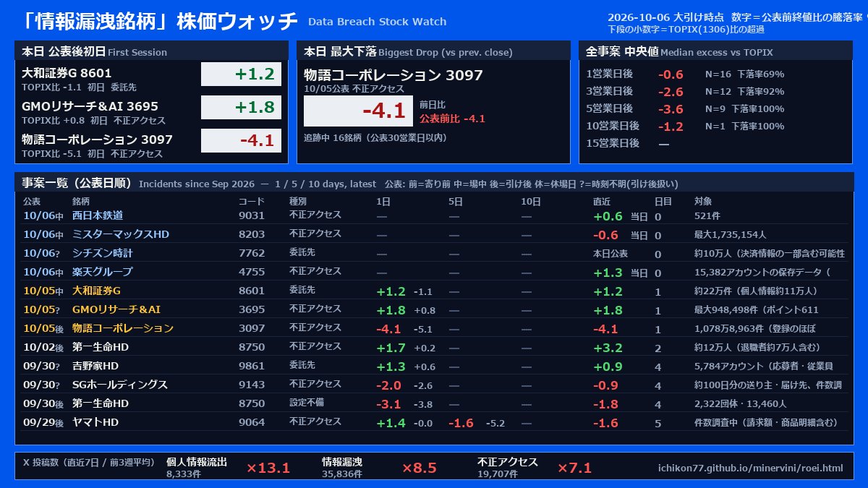Click the X 投稿数 footer label
This screenshot has width=868, height=488.
coord(89,462)
